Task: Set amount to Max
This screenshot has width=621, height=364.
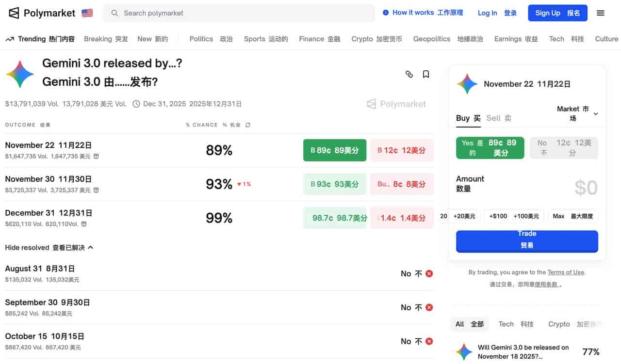Action: tap(573, 216)
